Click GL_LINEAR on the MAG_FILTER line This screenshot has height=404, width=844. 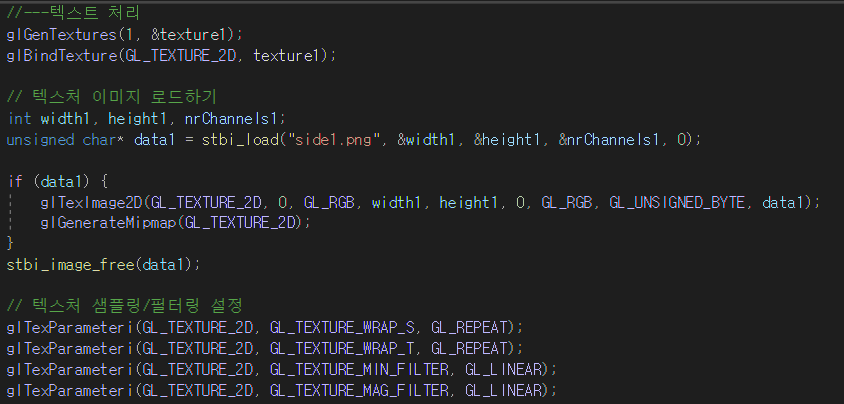503,390
